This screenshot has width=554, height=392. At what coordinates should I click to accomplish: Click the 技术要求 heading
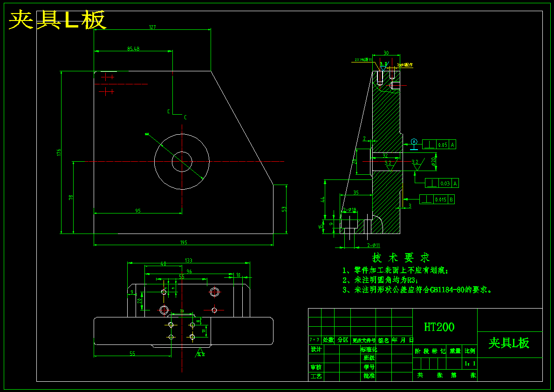point(401,258)
